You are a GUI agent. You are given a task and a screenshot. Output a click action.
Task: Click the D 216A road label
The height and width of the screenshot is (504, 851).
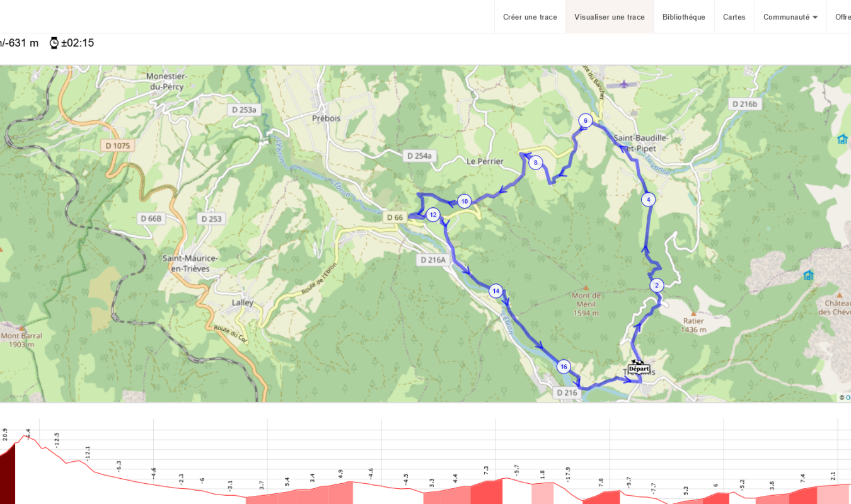coord(433,260)
